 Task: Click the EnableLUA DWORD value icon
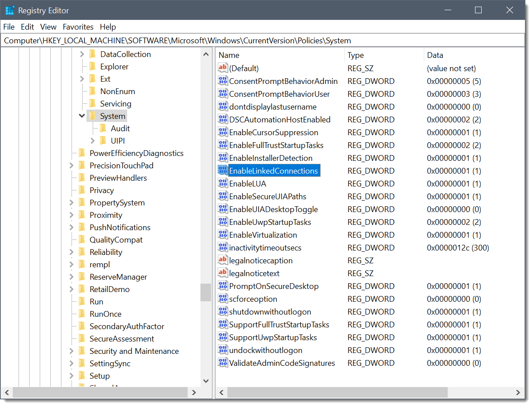click(223, 183)
